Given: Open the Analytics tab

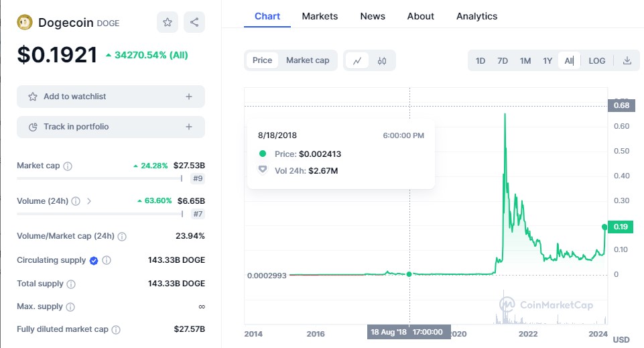Looking at the screenshot, I should (476, 16).
